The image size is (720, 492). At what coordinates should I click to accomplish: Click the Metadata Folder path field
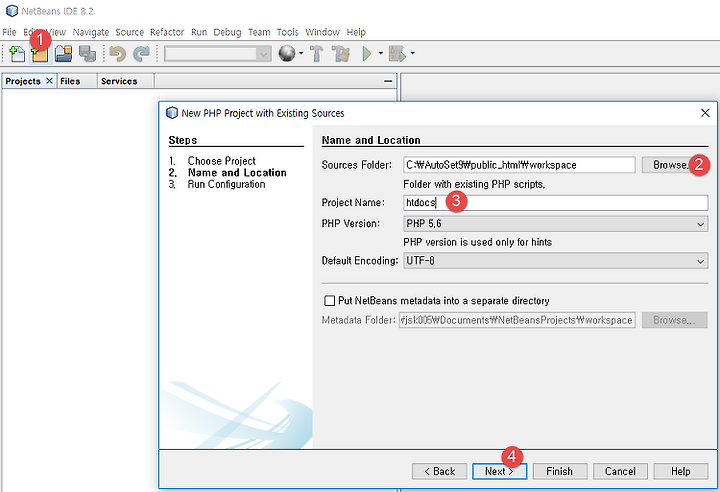(x=517, y=320)
